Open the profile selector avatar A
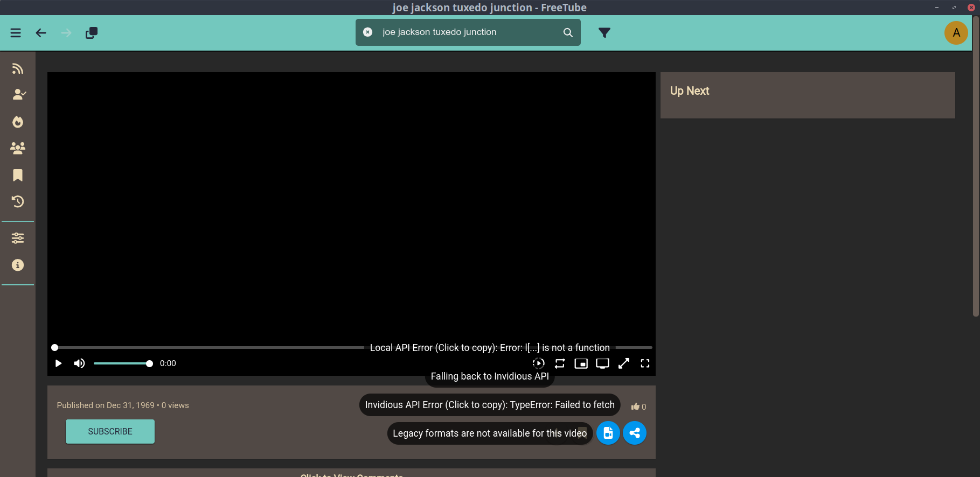 pyautogui.click(x=956, y=33)
